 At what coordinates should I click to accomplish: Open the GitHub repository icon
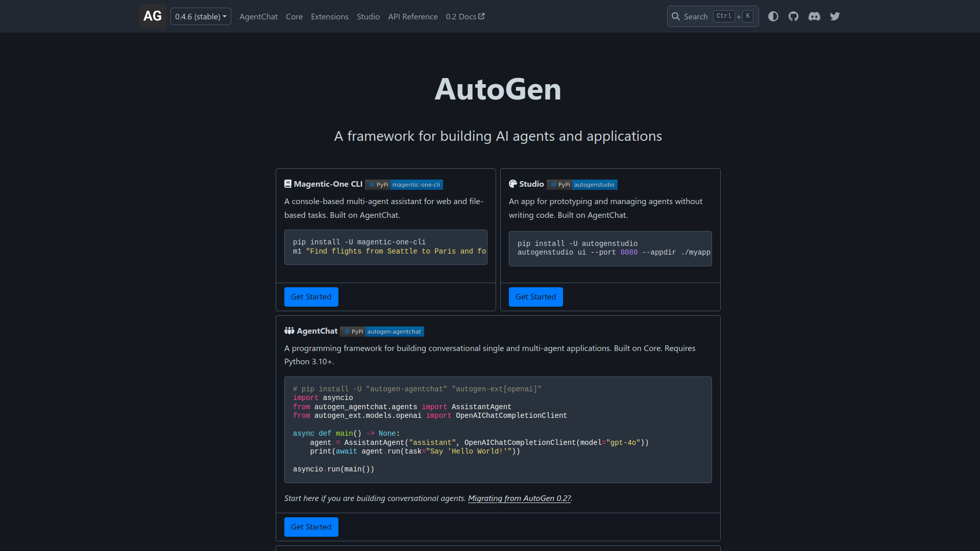(793, 16)
